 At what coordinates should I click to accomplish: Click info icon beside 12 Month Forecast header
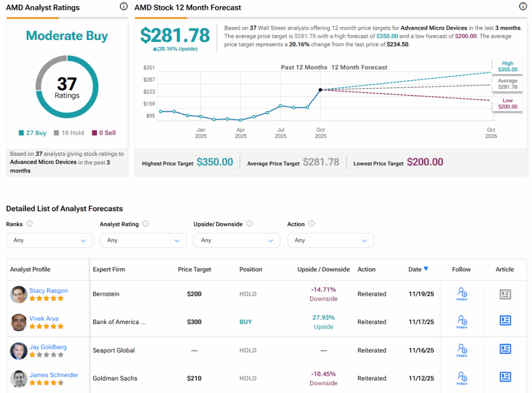tap(523, 7)
